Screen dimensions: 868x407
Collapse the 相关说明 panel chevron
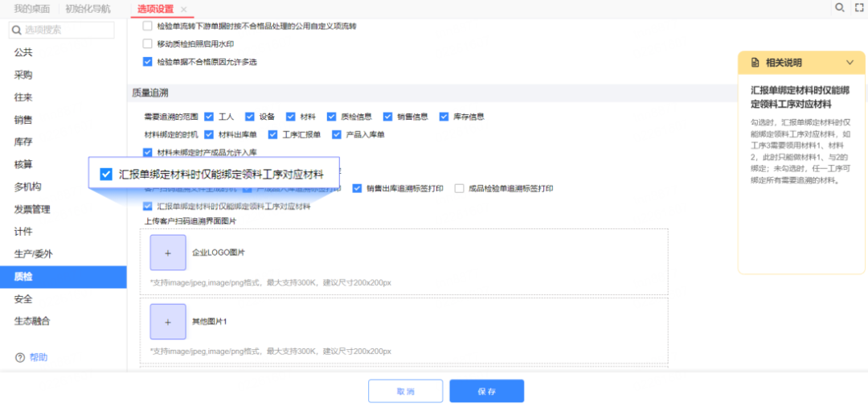pyautogui.click(x=850, y=63)
